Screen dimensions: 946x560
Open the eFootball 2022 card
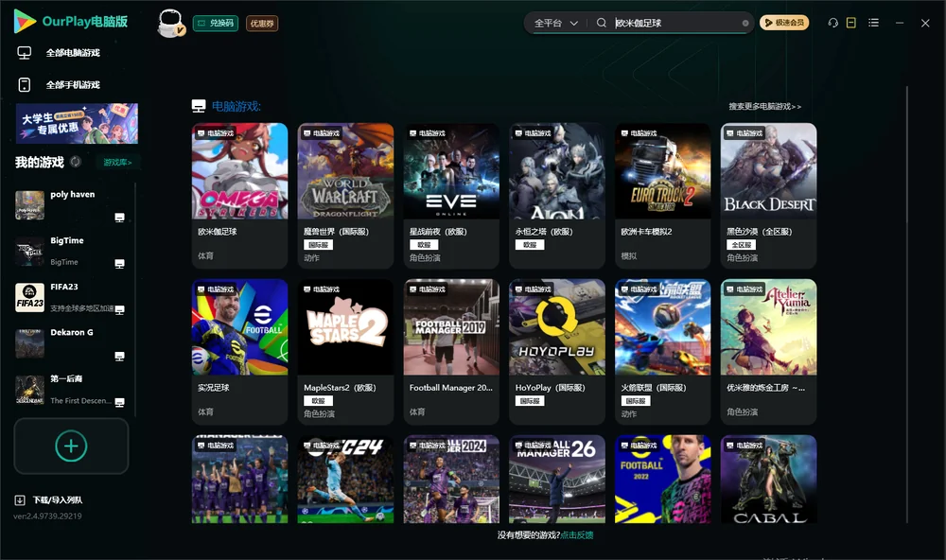[662, 480]
